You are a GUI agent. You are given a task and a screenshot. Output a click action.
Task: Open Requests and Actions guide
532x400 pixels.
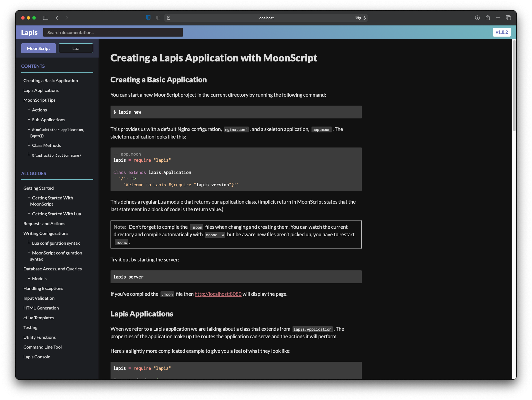tap(44, 223)
